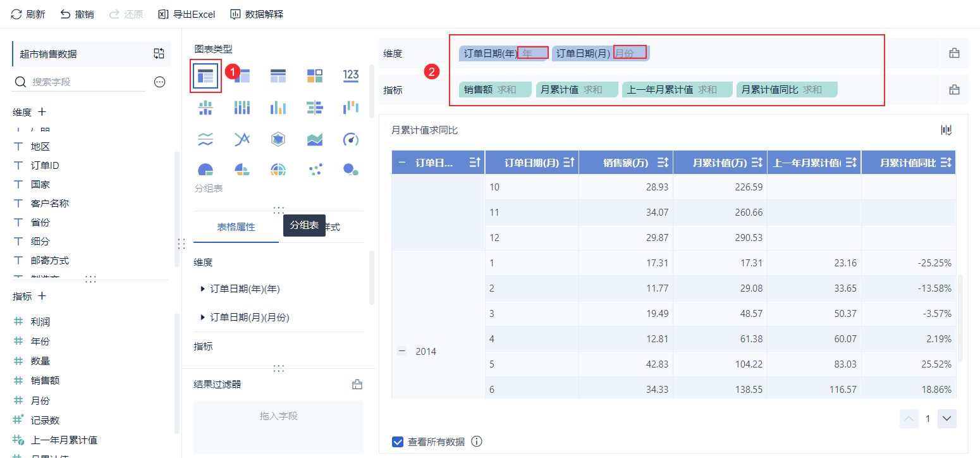Viewport: 980px width, 458px height.
Task: Select the 订单ID dimension field
Action: tap(45, 166)
